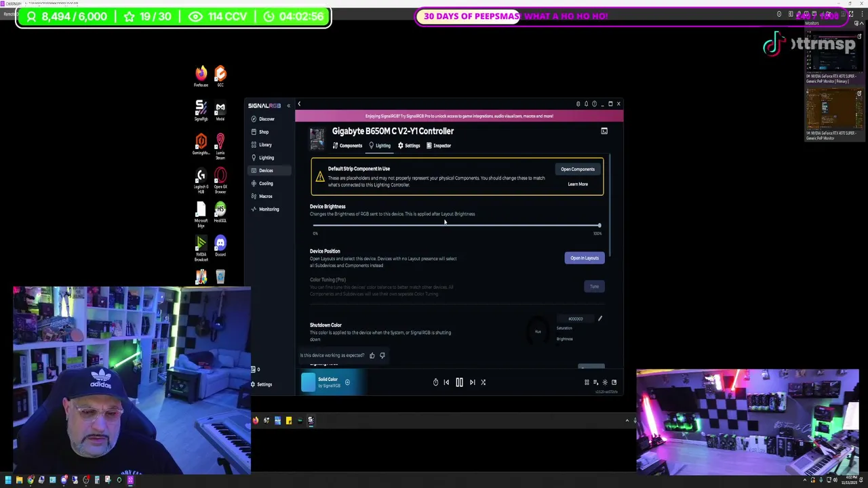Open the help question-mark icon
868x488 pixels.
pyautogui.click(x=594, y=104)
